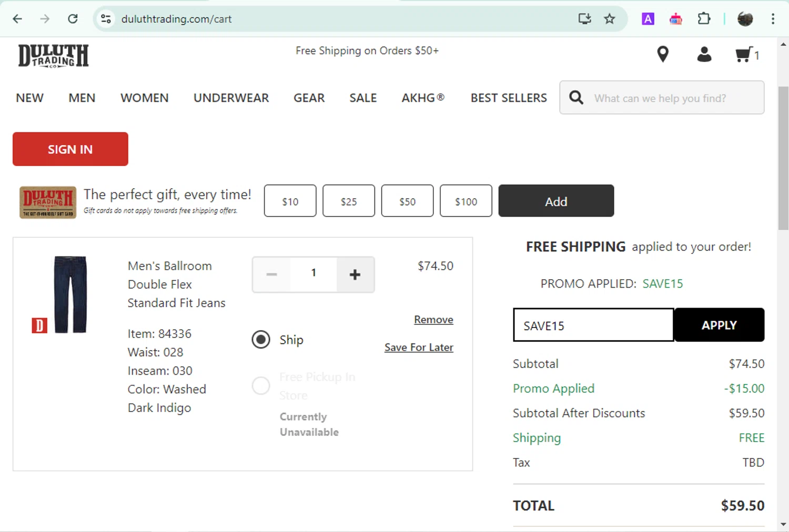
Task: Choose the $50 gift card amount
Action: 408,201
